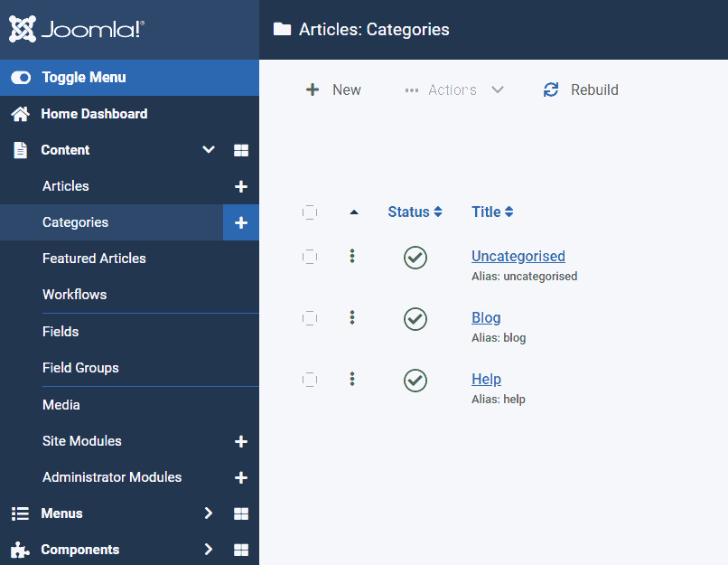Click the plus icon beside Articles
The width and height of the screenshot is (728, 565).
[240, 186]
